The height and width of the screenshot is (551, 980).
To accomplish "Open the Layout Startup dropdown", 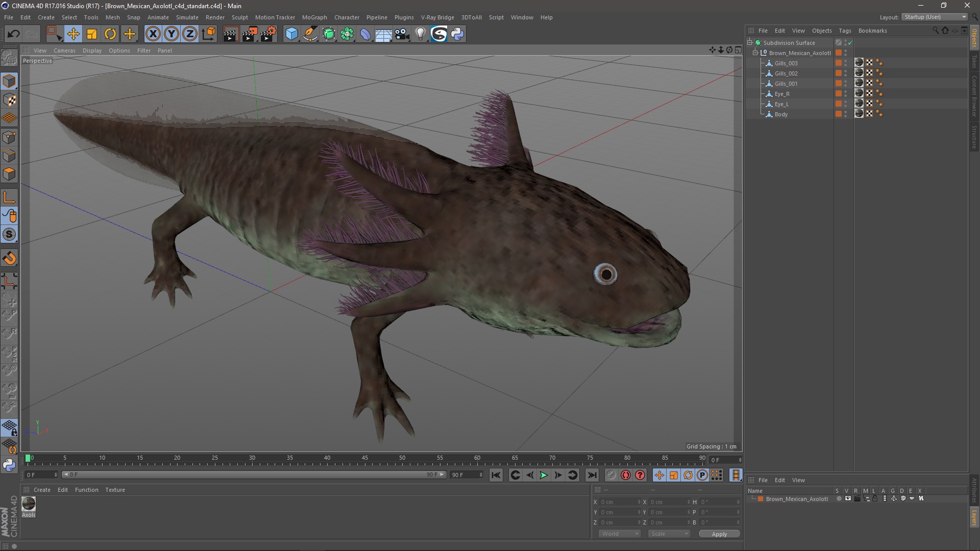I will tap(935, 17).
